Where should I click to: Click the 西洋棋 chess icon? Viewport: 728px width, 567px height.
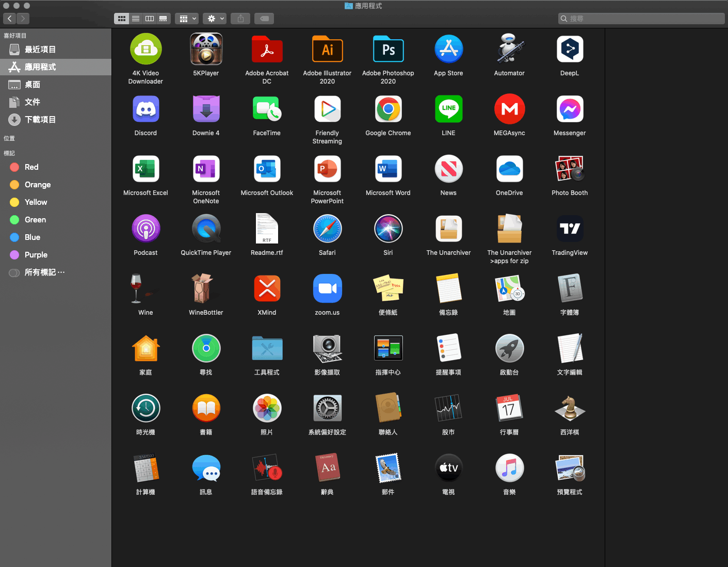pos(570,408)
